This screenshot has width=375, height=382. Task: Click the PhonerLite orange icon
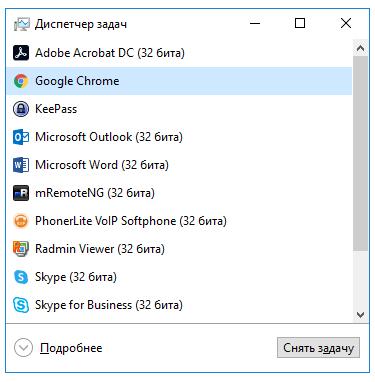pos(21,221)
